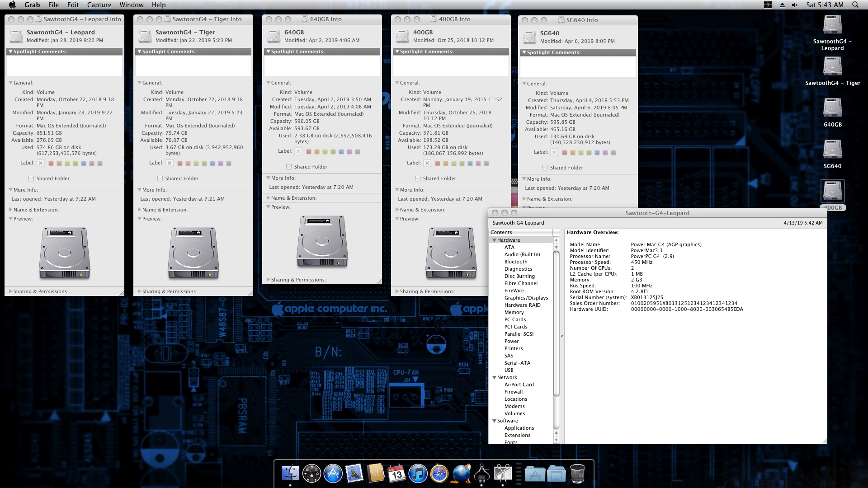Collapse Preview section in Leopard Info window

tap(10, 219)
